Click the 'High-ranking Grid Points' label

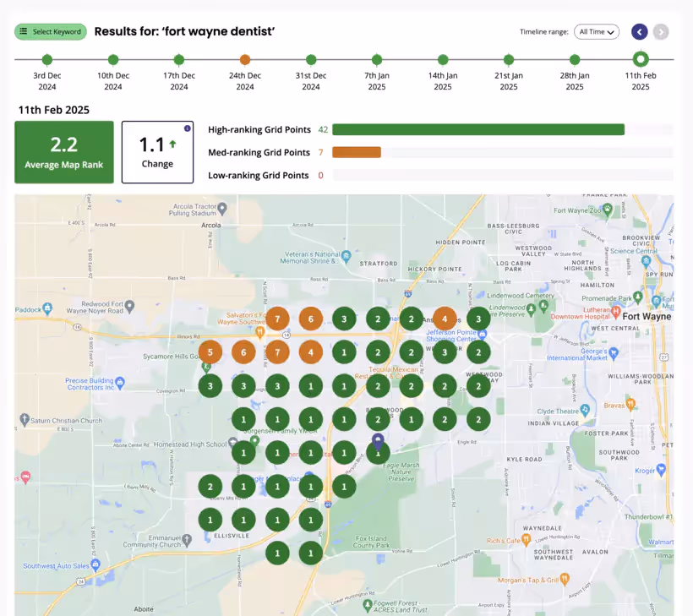tap(259, 129)
